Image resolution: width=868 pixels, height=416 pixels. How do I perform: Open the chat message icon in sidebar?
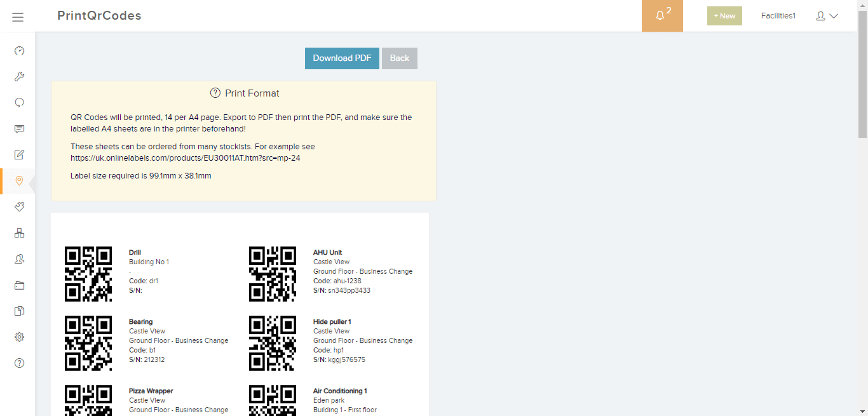pyautogui.click(x=19, y=129)
